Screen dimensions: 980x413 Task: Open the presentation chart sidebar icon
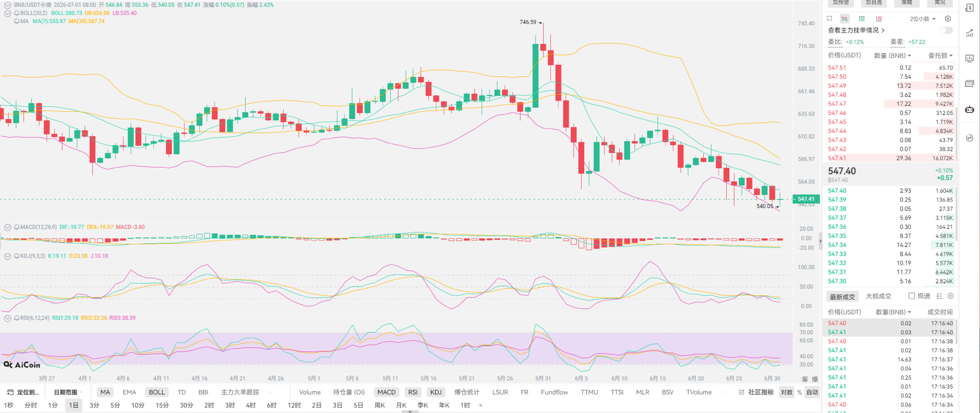[970, 58]
